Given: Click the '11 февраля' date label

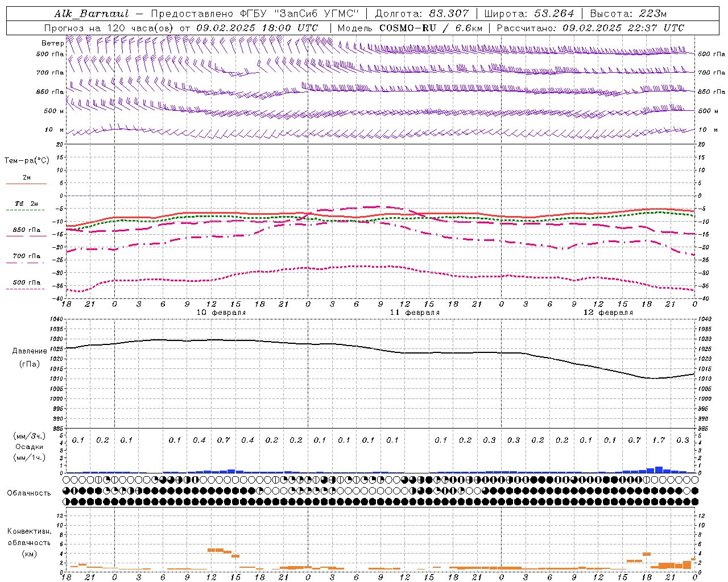Looking at the screenshot, I should coord(415,313).
